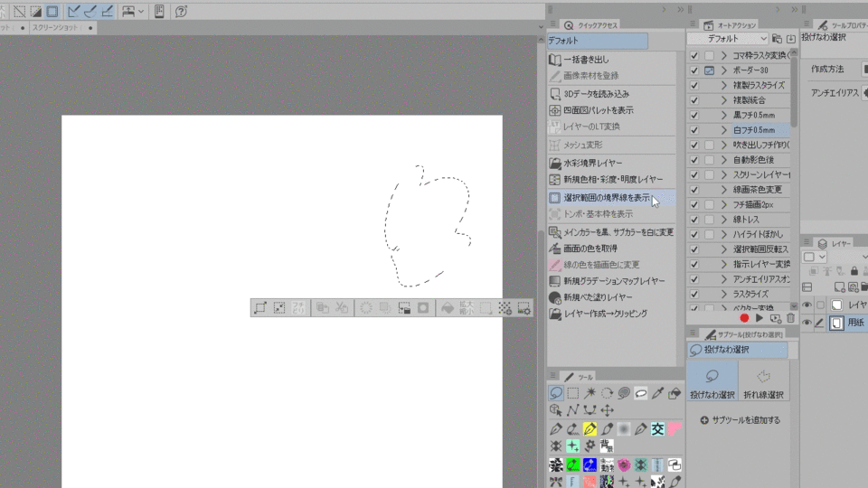
Task: Uncheck the 黒フチ0.5mm action checkbox
Action: 694,115
